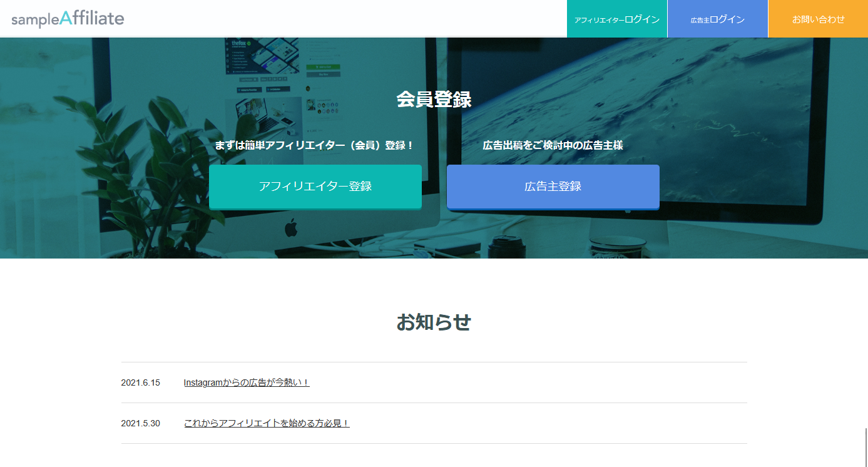Select the date 2021.6.15 in the news list
The width and height of the screenshot is (868, 467).
pyautogui.click(x=139, y=382)
